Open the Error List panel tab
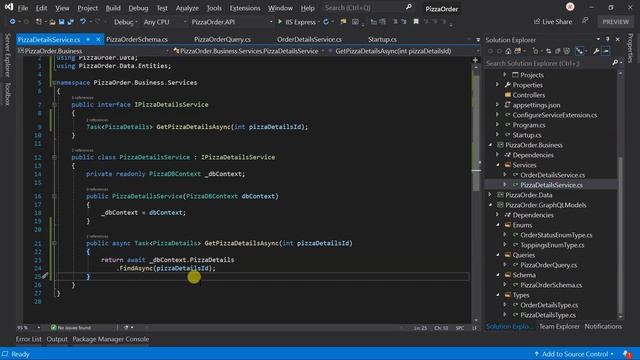This screenshot has width=640, height=360. pyautogui.click(x=29, y=339)
